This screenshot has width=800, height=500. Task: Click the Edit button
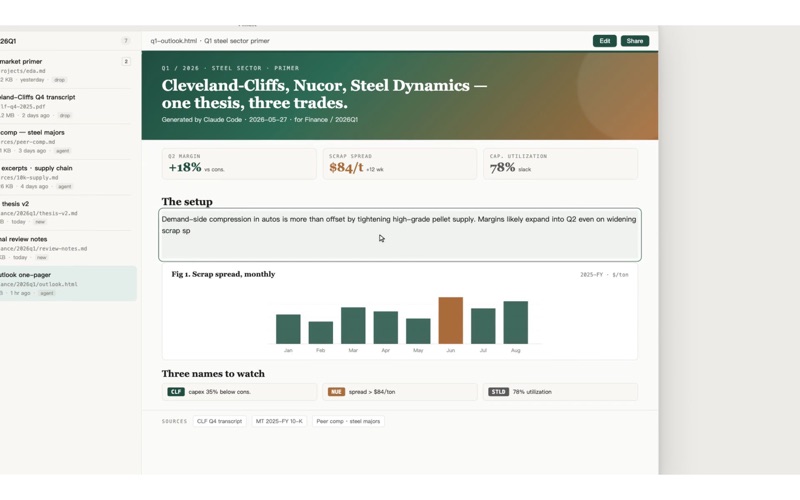tap(605, 41)
